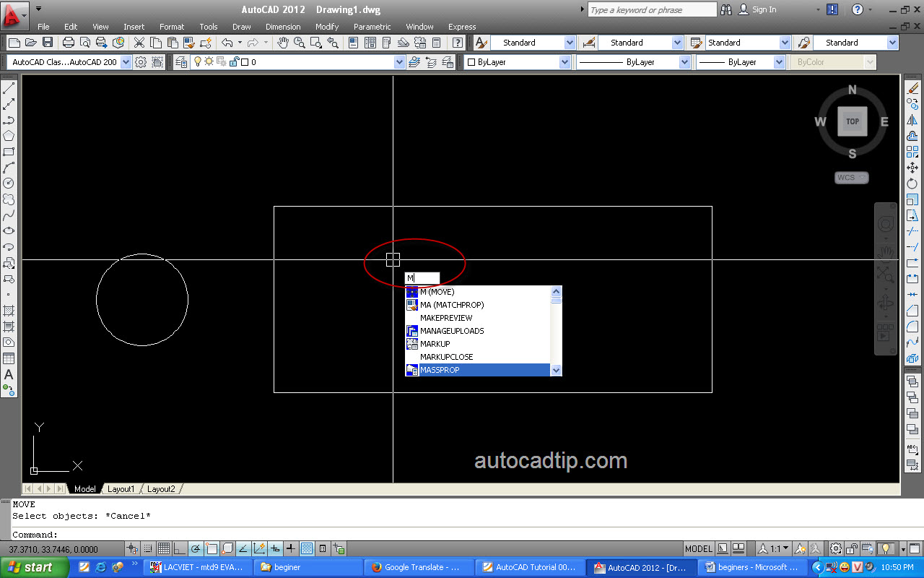The height and width of the screenshot is (578, 924).
Task: Click the WCS button under ViewCube
Action: [x=852, y=178]
